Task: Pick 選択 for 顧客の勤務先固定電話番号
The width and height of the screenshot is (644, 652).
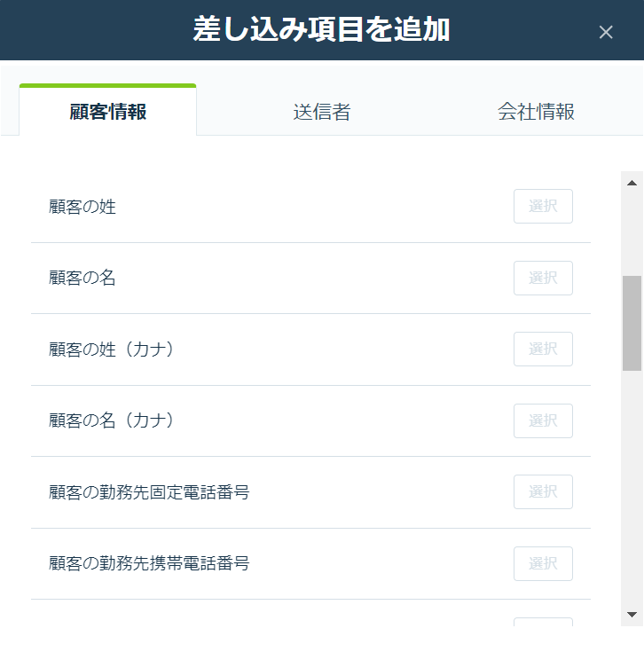Action: click(x=543, y=492)
